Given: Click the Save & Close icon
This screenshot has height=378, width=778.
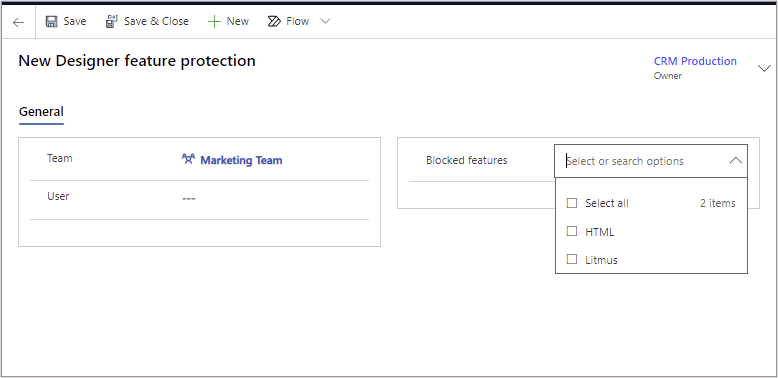Looking at the screenshot, I should pyautogui.click(x=112, y=21).
